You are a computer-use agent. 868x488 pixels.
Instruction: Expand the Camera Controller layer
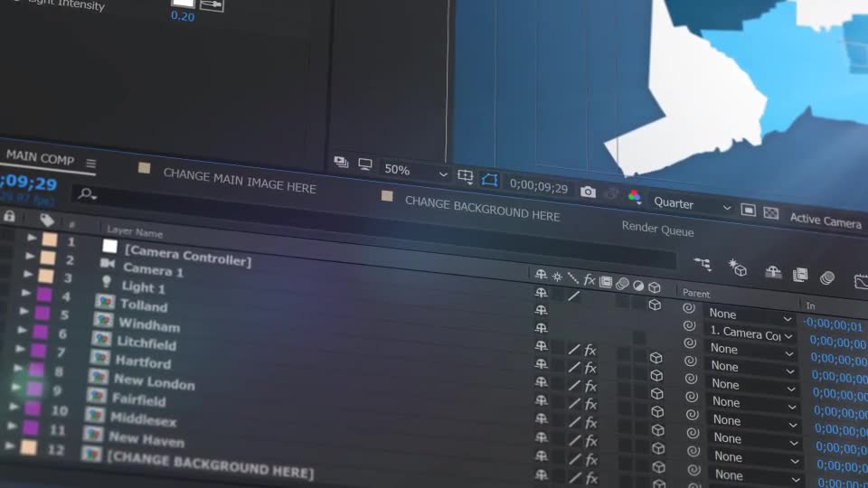(32, 238)
